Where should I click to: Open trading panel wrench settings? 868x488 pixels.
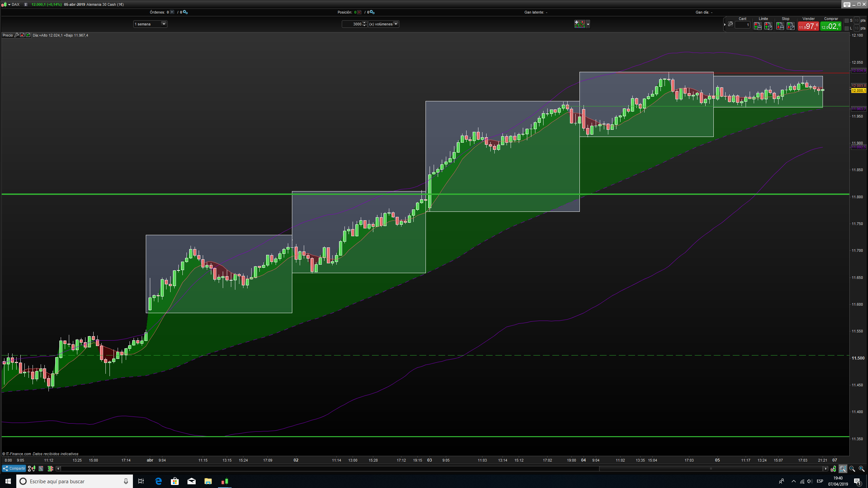730,24
